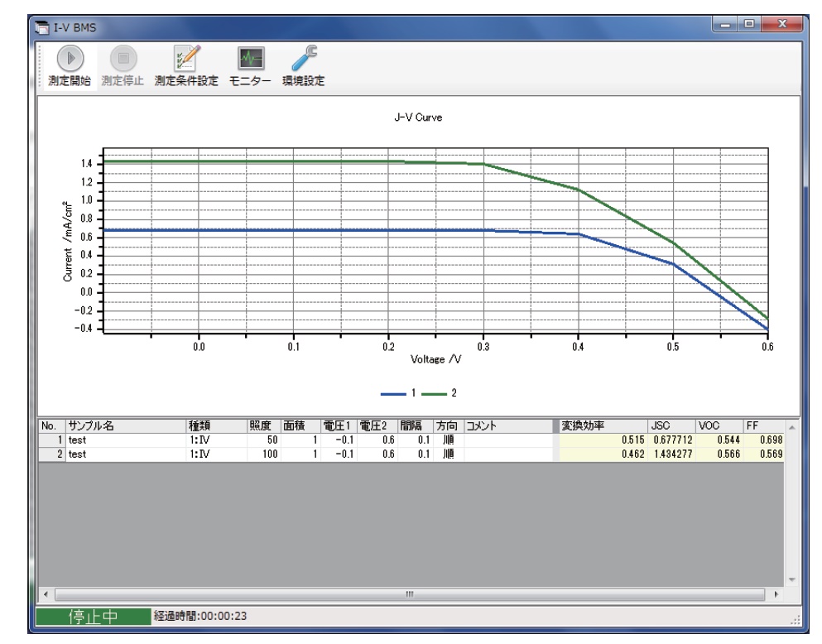Open the モニター monitor icon
This screenshot has width=822, height=644.
(x=251, y=58)
